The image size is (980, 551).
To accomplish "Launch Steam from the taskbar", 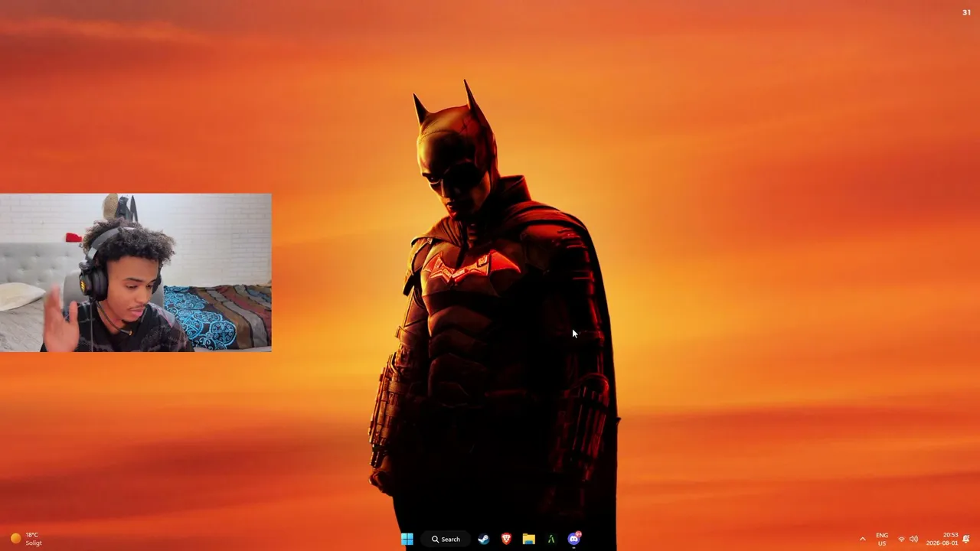I will coord(483,539).
